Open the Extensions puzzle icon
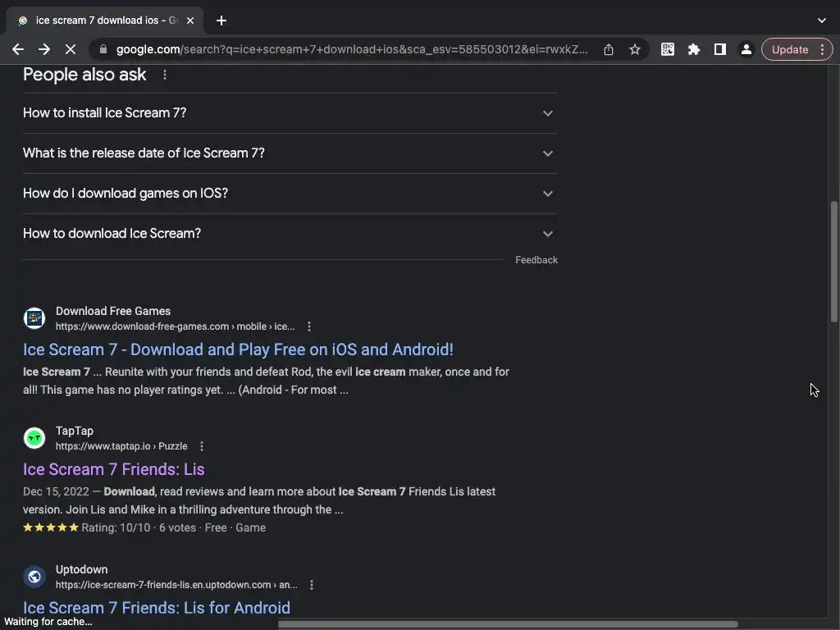This screenshot has height=630, width=840. click(x=694, y=49)
